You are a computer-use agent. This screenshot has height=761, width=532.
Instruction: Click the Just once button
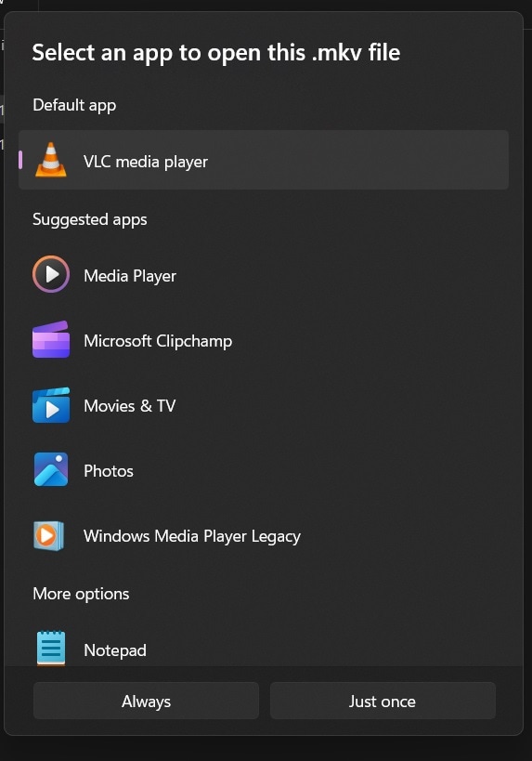383,701
